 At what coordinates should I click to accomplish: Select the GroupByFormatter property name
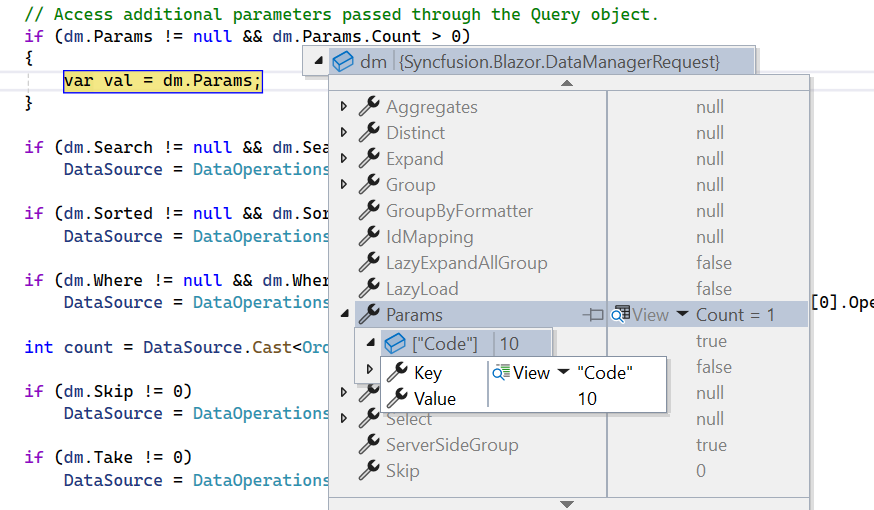(x=459, y=211)
